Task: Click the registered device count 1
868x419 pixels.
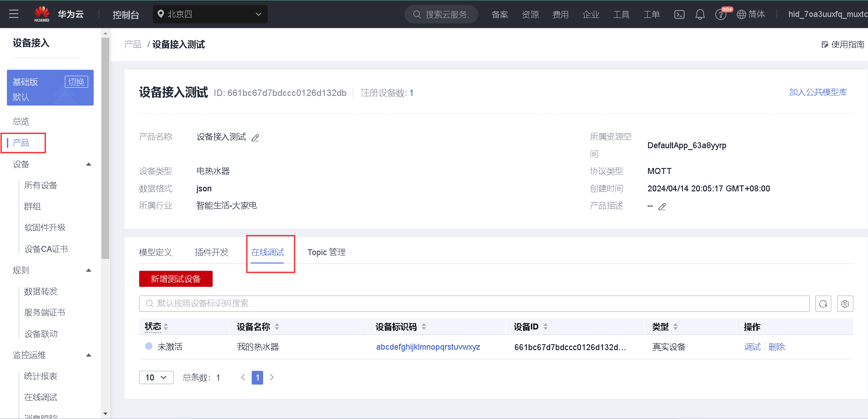Action: pyautogui.click(x=411, y=93)
